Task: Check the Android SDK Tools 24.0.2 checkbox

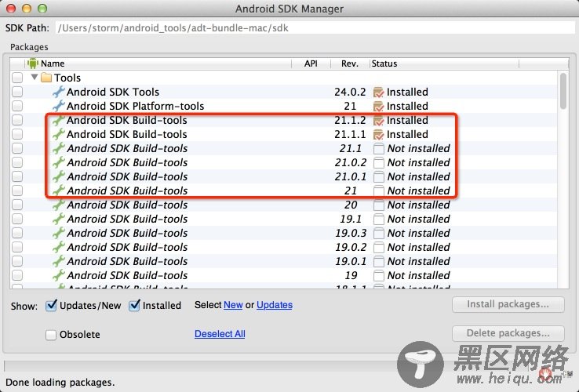Action: 17,92
